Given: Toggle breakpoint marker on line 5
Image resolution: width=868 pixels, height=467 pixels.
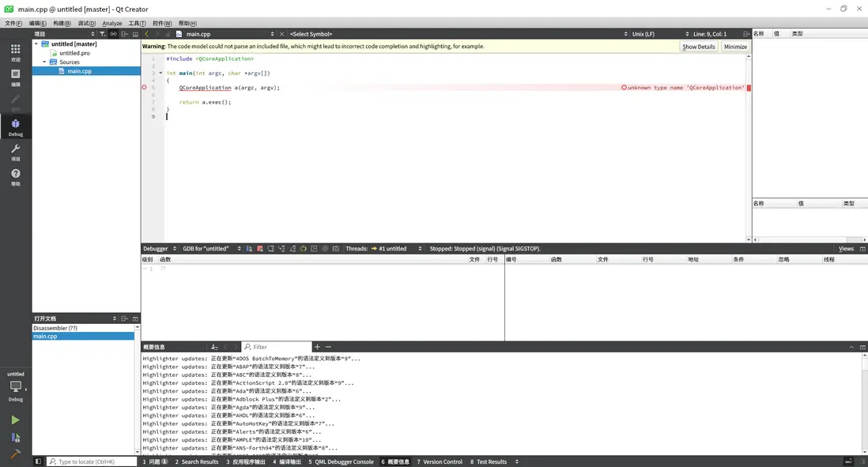Looking at the screenshot, I should tap(145, 88).
